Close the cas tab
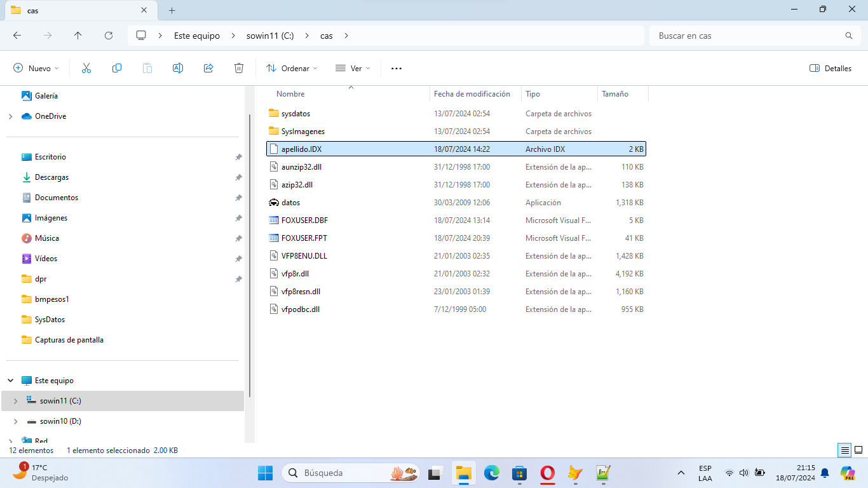Viewport: 868px width, 488px height. click(144, 10)
